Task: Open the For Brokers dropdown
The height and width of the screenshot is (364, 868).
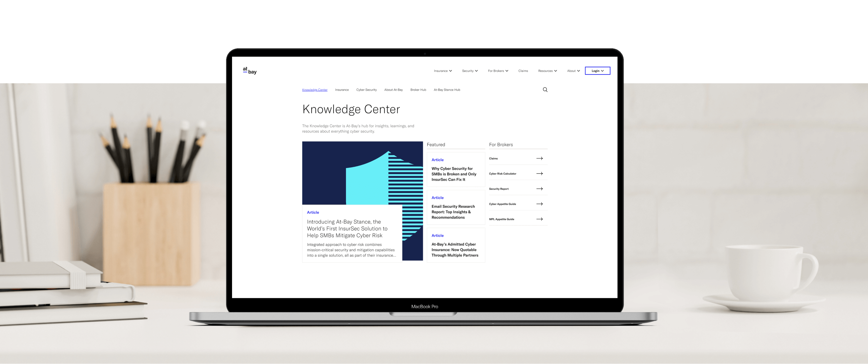Action: 498,70
